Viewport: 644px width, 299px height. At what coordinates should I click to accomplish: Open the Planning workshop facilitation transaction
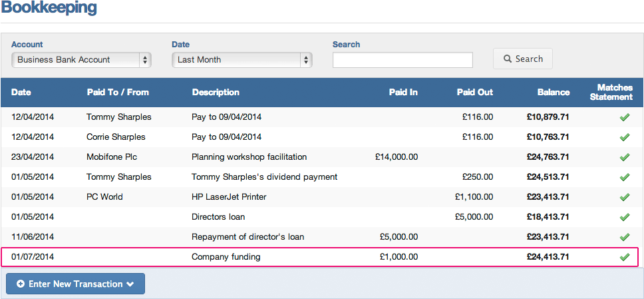pyautogui.click(x=322, y=157)
